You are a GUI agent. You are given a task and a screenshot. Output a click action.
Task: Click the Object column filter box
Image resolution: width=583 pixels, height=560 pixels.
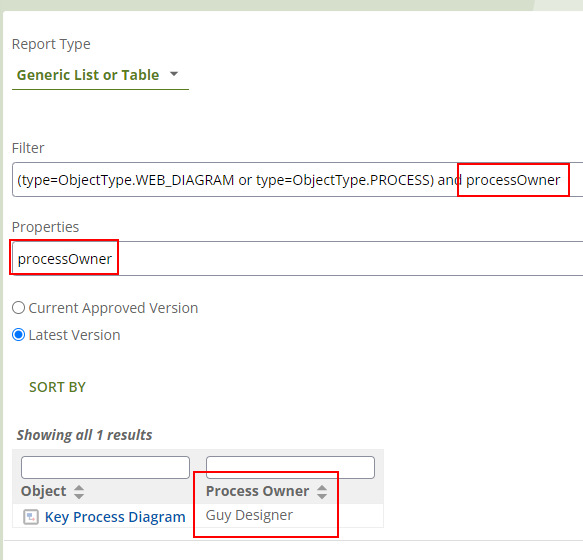coord(106,467)
